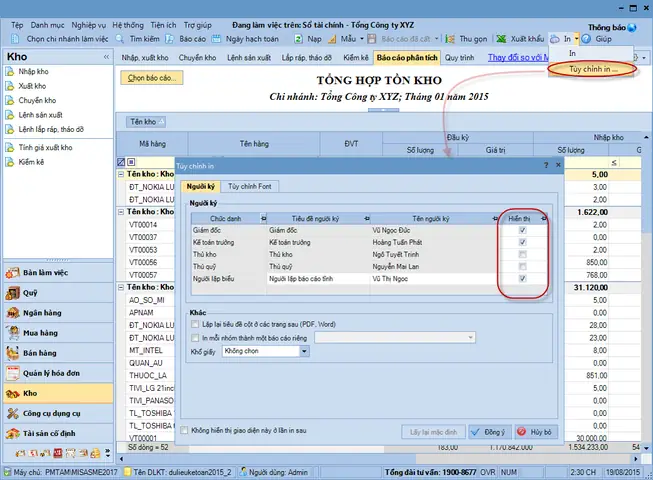Screen dimensions: 653x480
Task: Open Quản lý hóa đơn module icon
Action: pos(12,373)
